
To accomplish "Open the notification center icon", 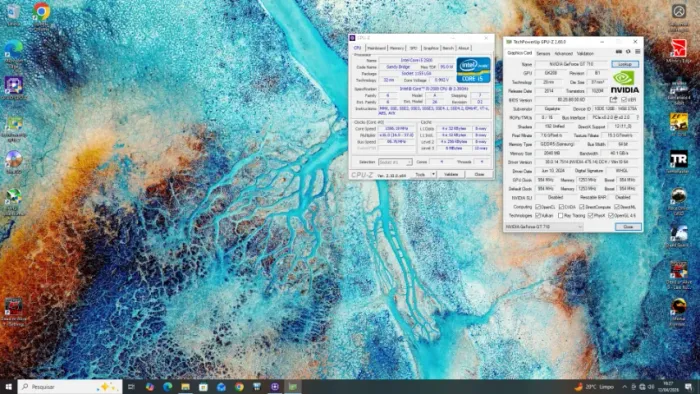I will point(689,387).
